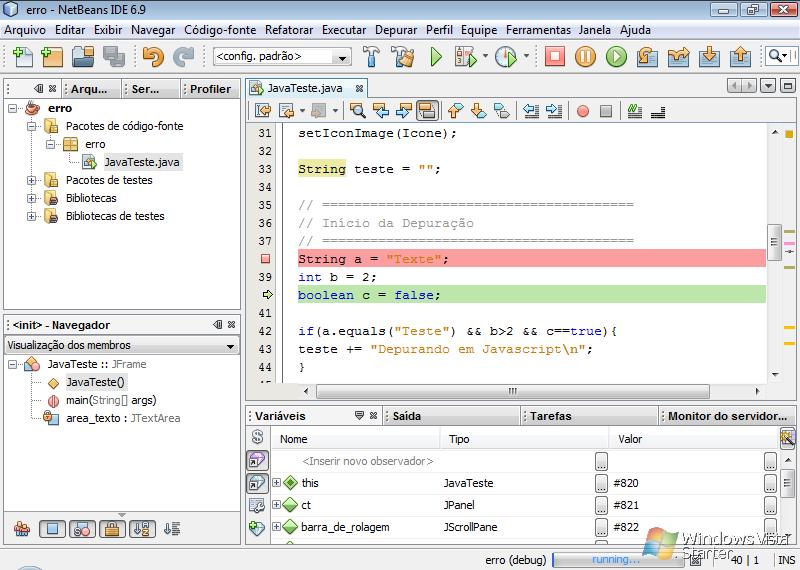
Task: Toggle show inherited members filter in Navigator
Action: click(x=21, y=529)
